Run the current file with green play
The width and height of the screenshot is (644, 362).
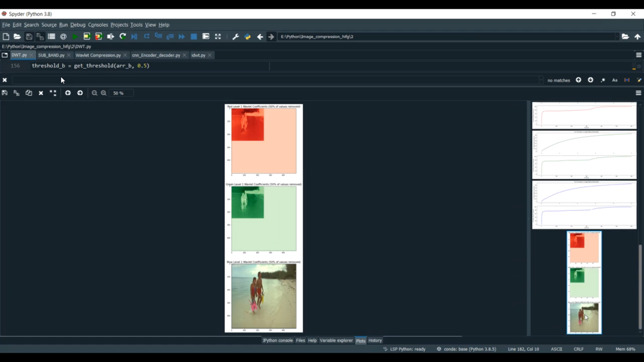[75, 37]
